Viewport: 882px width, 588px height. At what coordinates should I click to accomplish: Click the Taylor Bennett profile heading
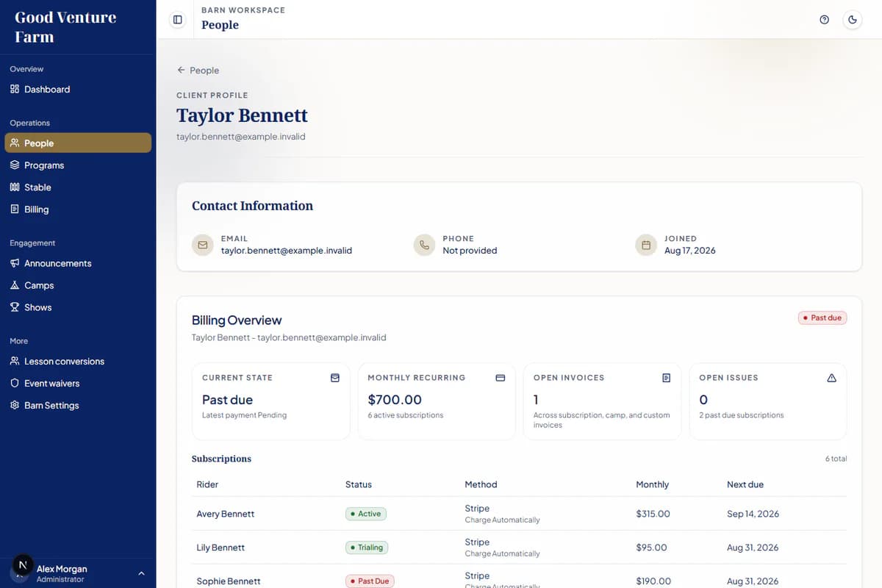point(242,115)
